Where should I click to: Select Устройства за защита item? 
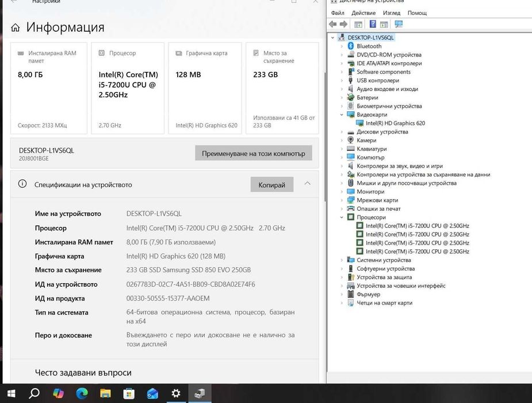(384, 277)
